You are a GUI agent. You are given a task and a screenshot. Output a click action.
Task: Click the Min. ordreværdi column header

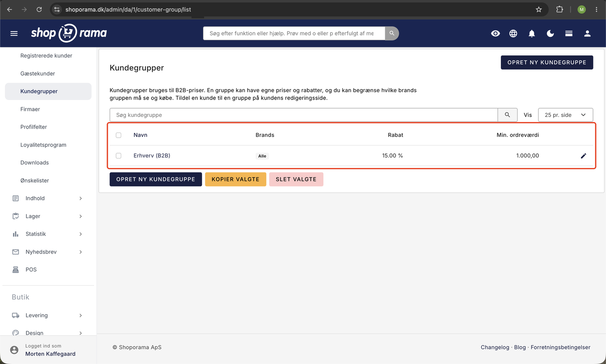click(x=518, y=135)
